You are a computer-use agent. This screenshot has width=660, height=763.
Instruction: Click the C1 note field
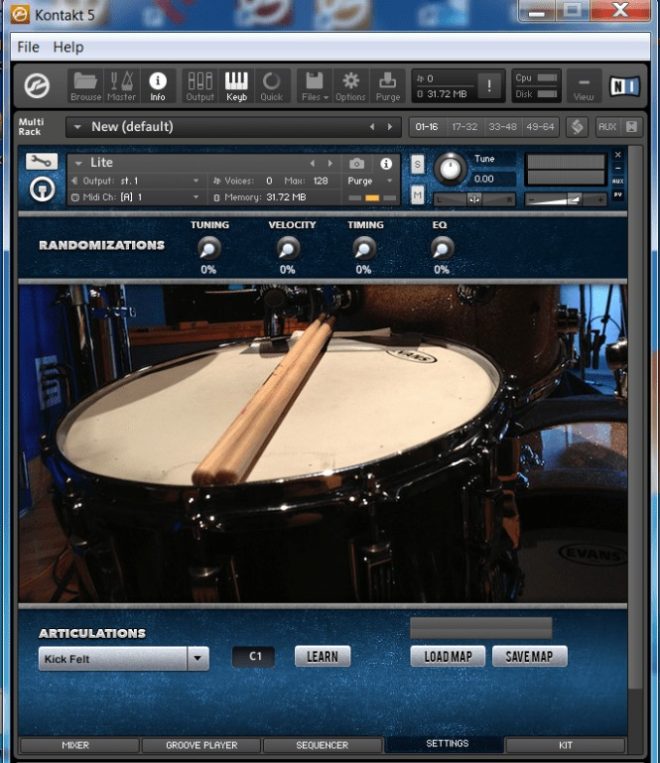pyautogui.click(x=254, y=656)
